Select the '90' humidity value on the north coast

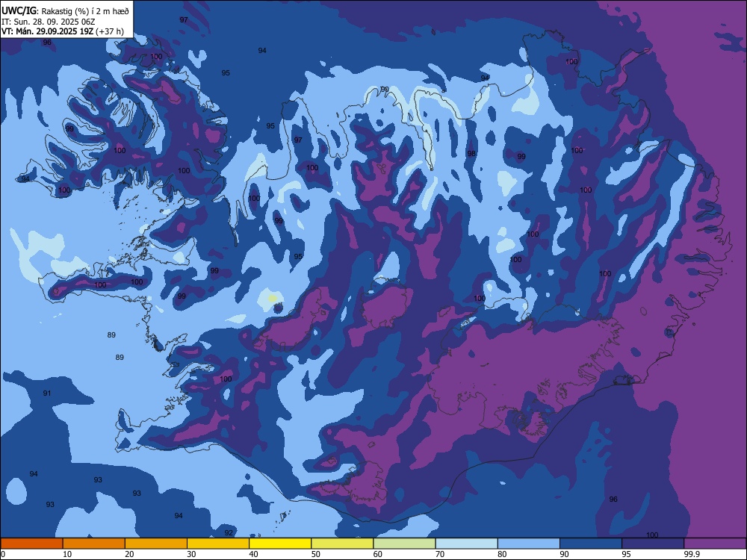click(385, 90)
